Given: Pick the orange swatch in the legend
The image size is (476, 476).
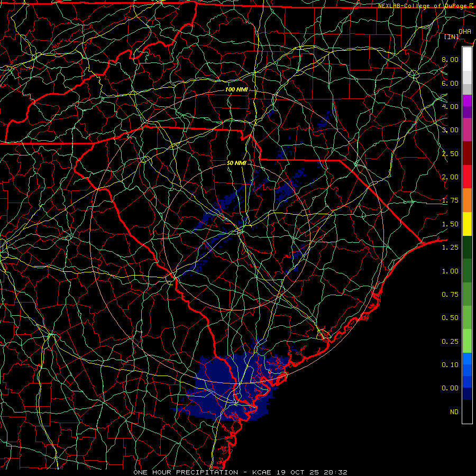Looking at the screenshot, I should pyautogui.click(x=467, y=200).
